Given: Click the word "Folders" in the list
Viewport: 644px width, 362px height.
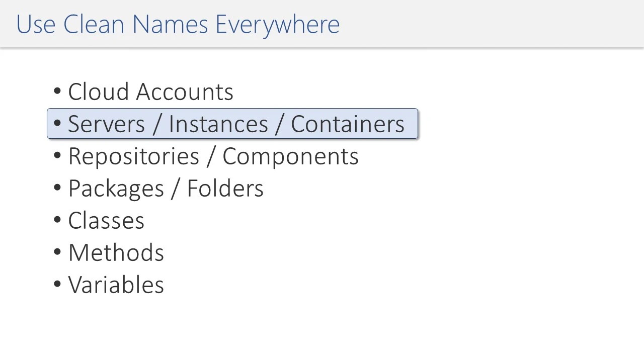Looking at the screenshot, I should 225,189.
